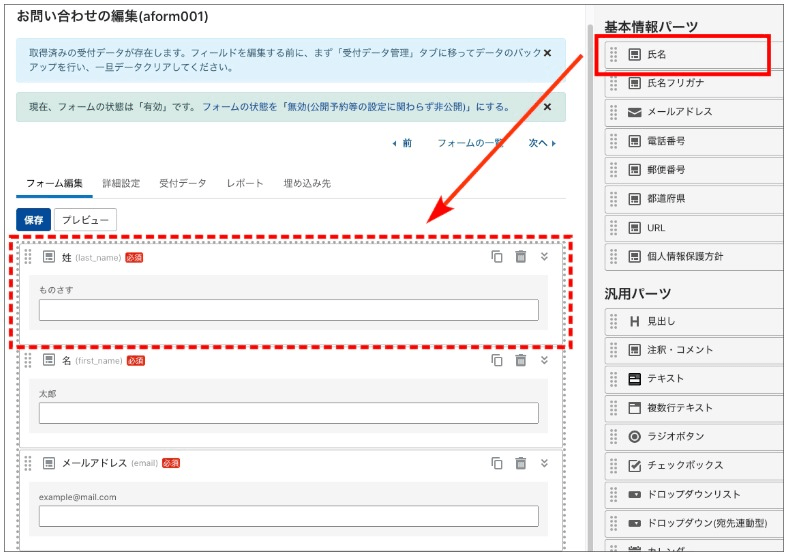Delete the 姓 (last_name) field
Viewport: 788px width, 556px height.
tap(521, 256)
